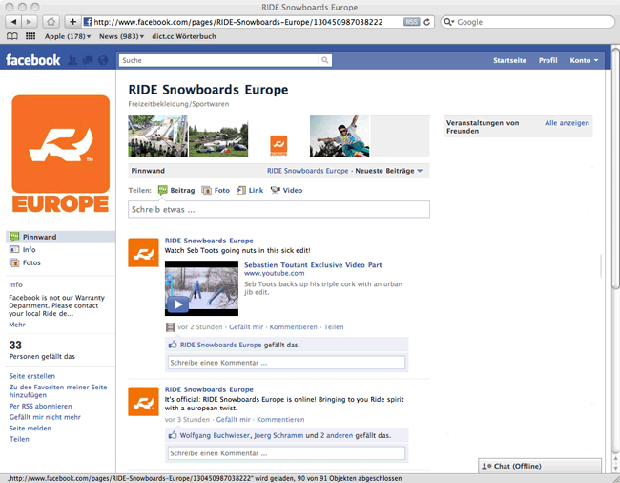This screenshot has height=483, width=620.
Task: Click Mehr under Info text
Action: [17, 325]
